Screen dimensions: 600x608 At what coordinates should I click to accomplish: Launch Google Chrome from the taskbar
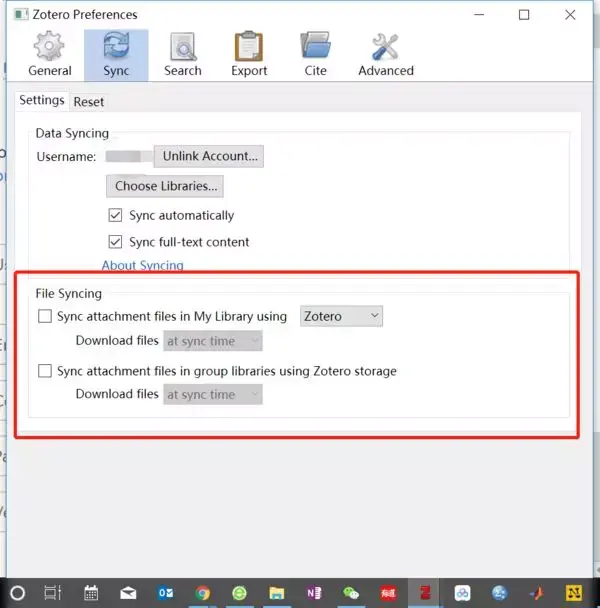pyautogui.click(x=202, y=593)
